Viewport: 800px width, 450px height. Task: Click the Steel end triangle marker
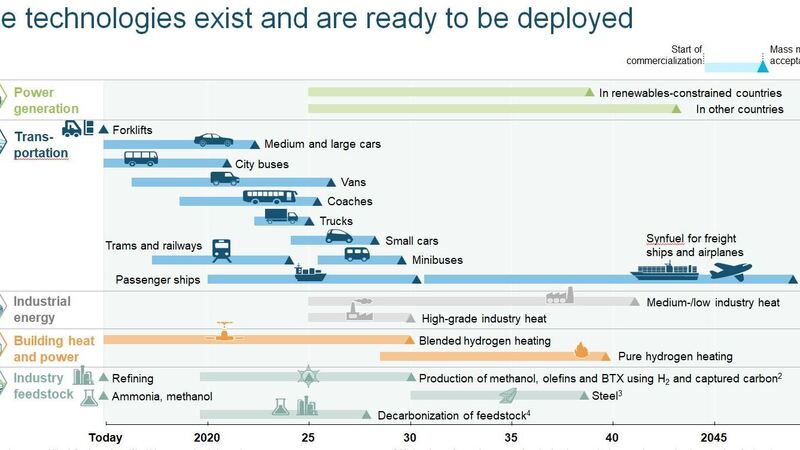(584, 395)
